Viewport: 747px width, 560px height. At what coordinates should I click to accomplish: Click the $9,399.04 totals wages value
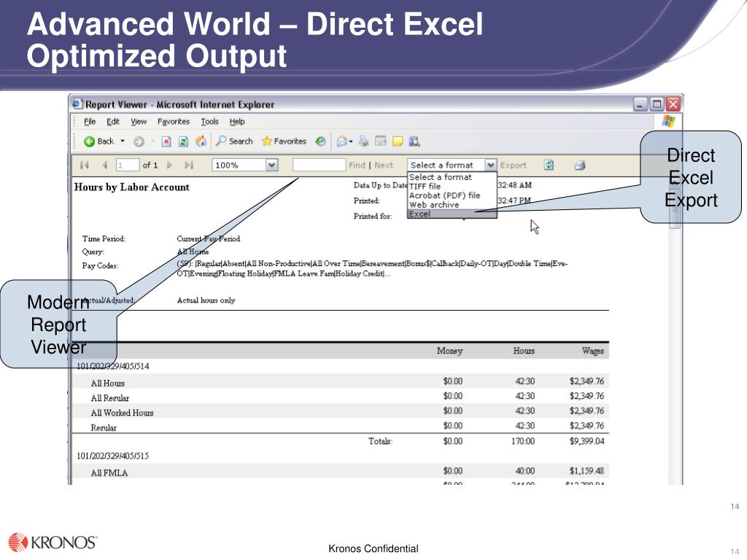click(587, 441)
